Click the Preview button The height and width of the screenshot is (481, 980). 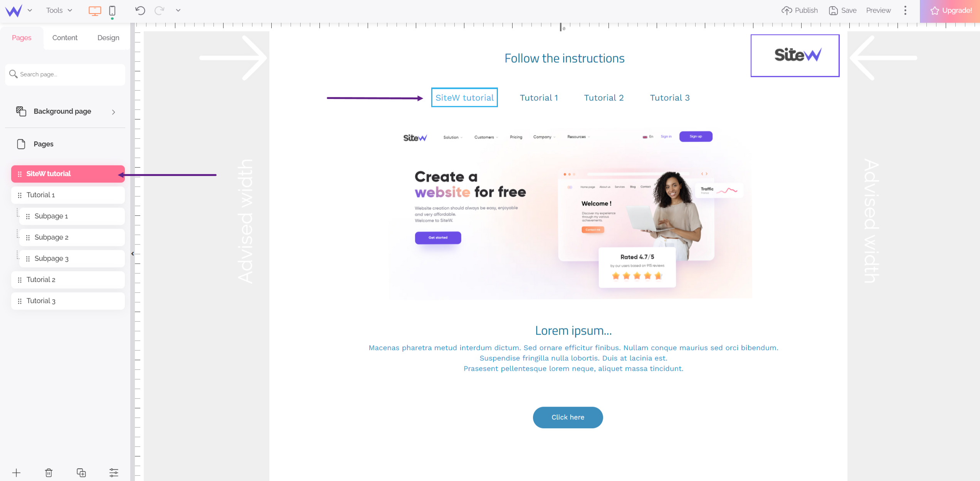point(878,10)
